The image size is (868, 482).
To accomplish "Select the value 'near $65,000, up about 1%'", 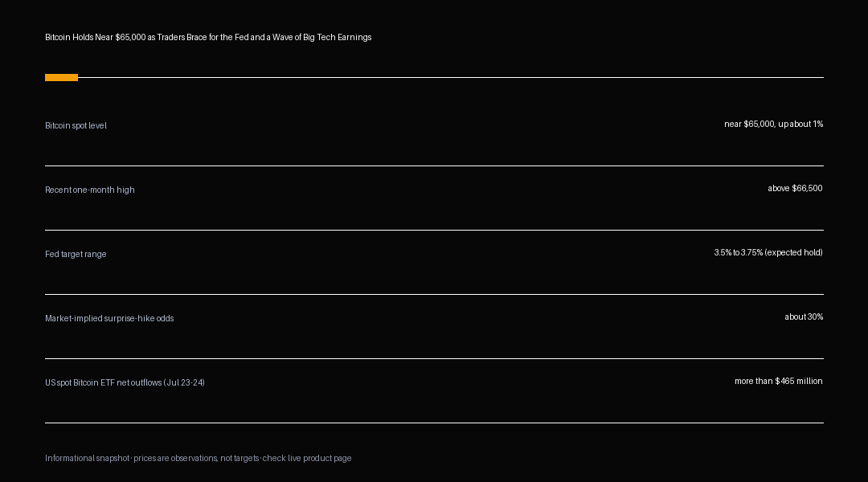I will tap(773, 124).
